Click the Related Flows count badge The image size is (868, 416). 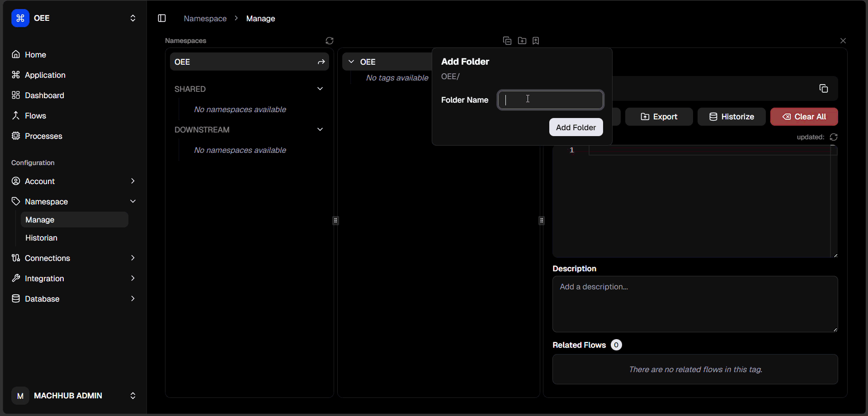(616, 345)
